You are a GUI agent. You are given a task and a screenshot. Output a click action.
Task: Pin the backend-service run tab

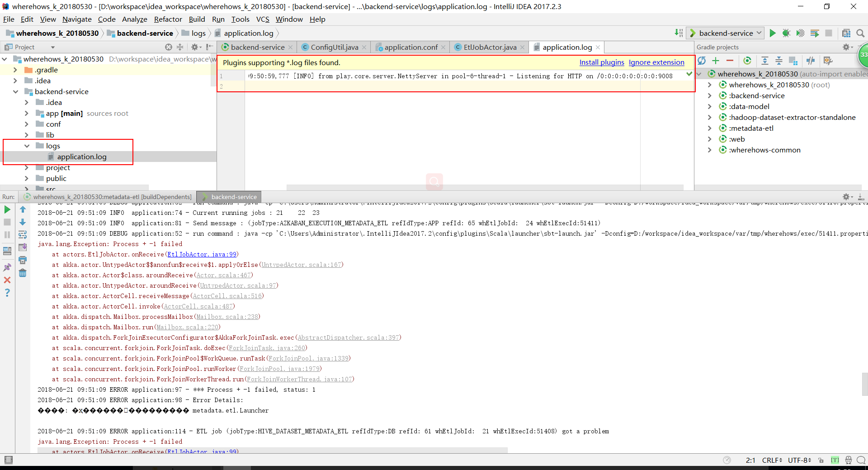point(7,268)
